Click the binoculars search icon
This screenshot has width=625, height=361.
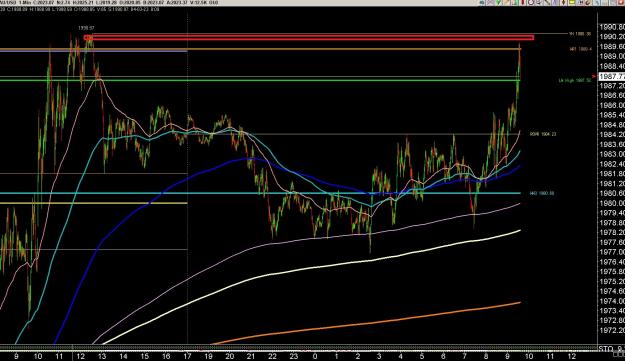tap(580, 2)
